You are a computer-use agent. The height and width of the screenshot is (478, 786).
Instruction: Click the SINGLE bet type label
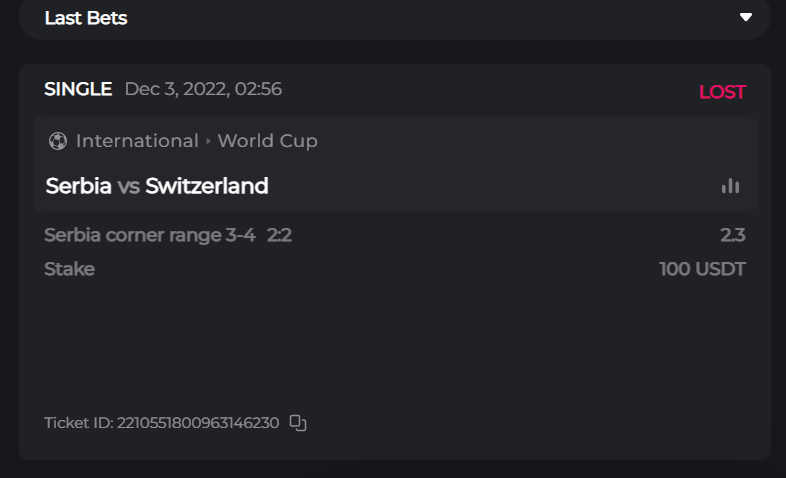[78, 89]
